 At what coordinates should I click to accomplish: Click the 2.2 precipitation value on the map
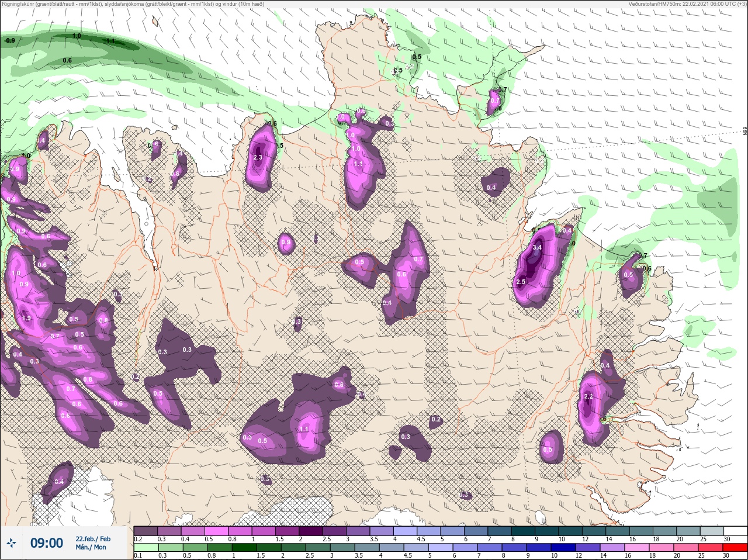[588, 396]
